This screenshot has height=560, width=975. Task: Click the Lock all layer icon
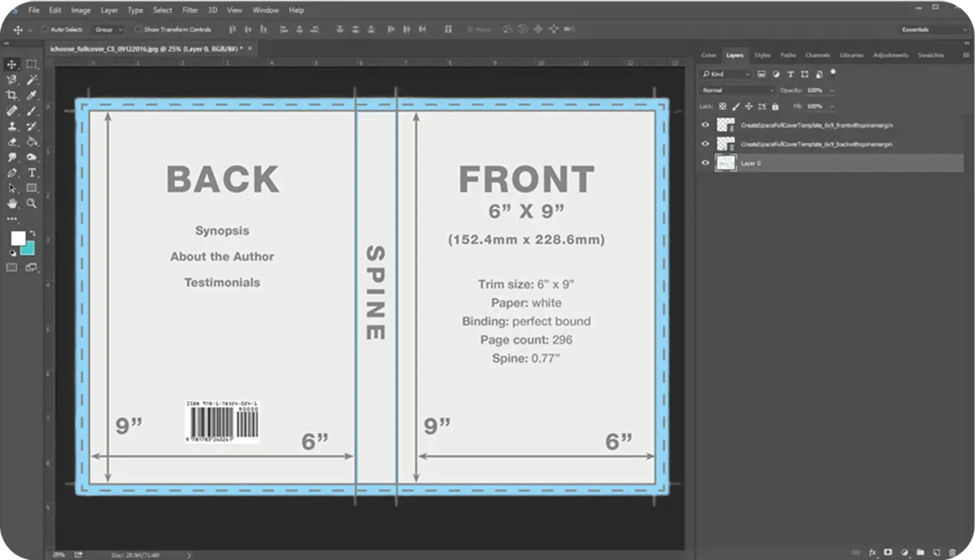[x=775, y=107]
